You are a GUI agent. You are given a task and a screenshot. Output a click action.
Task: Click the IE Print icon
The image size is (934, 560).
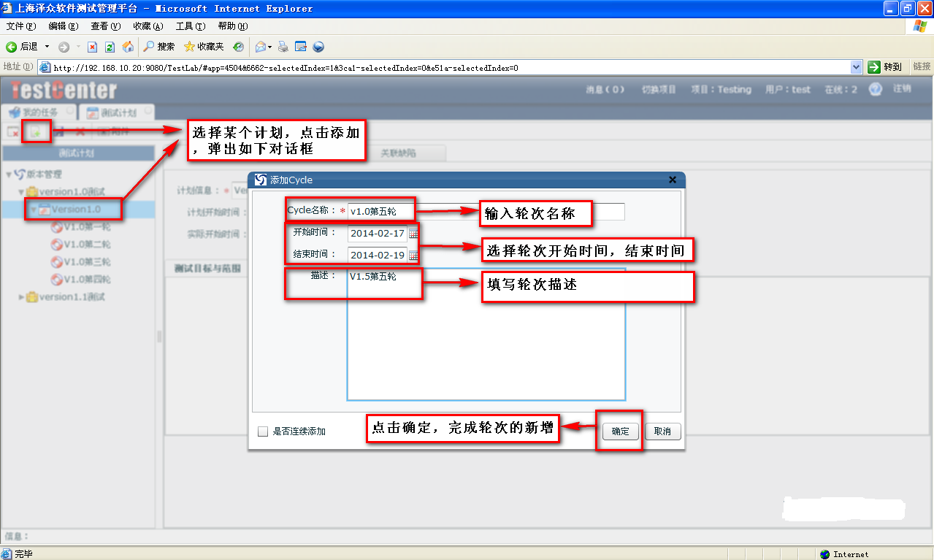pyautogui.click(x=283, y=47)
